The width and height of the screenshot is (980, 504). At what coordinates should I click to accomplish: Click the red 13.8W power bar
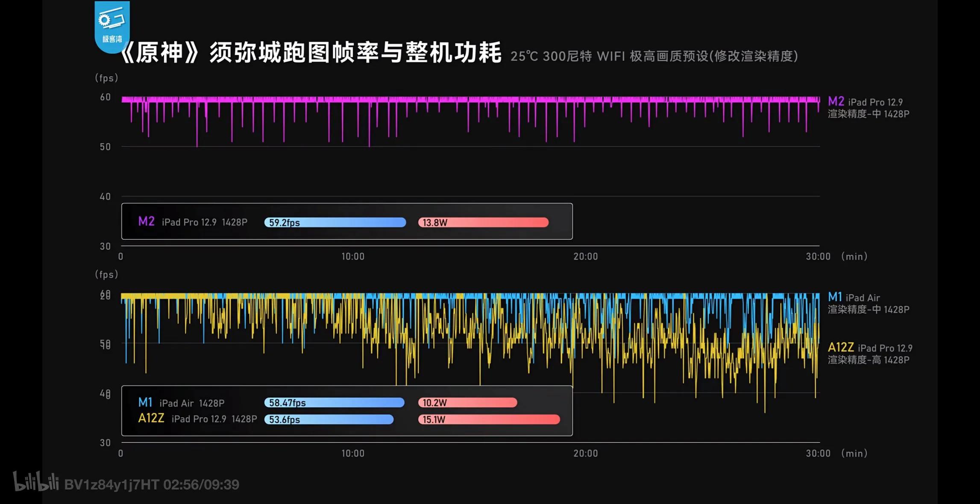pyautogui.click(x=483, y=222)
